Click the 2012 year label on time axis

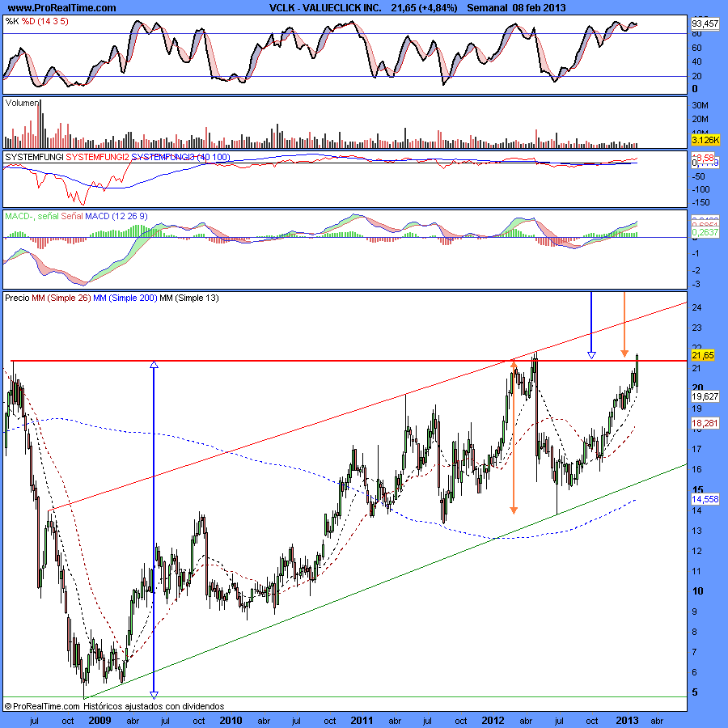(x=493, y=720)
